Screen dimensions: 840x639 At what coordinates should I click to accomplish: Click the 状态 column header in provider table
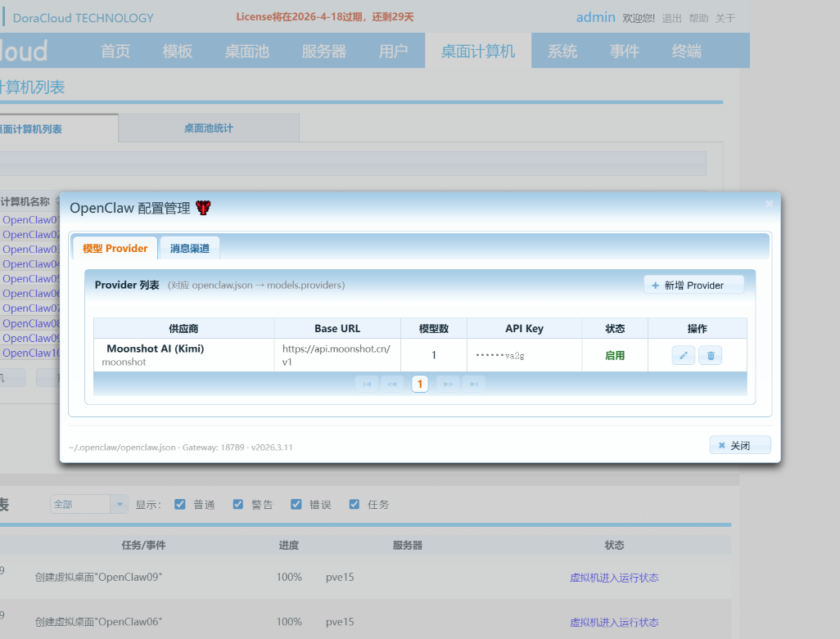click(x=615, y=329)
